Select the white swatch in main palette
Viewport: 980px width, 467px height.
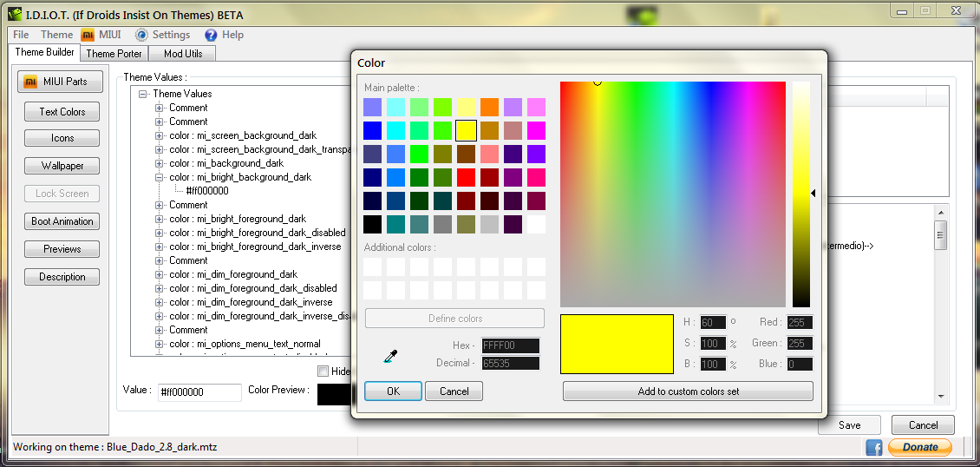coord(536,225)
